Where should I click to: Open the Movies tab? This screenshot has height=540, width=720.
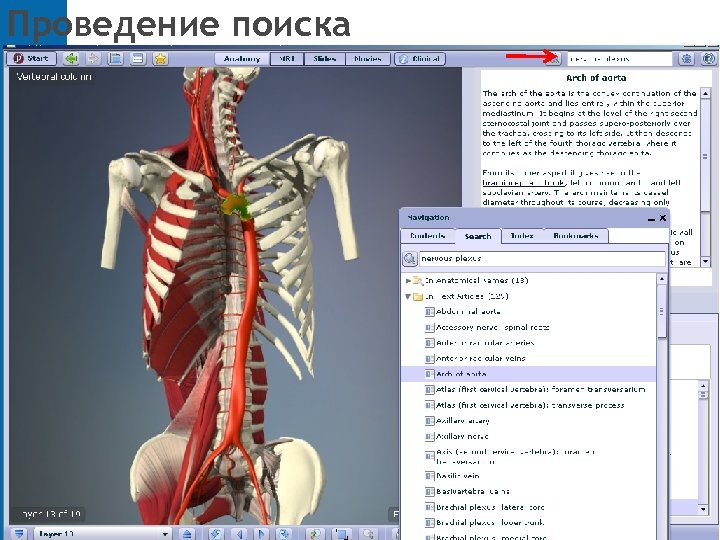(368, 59)
